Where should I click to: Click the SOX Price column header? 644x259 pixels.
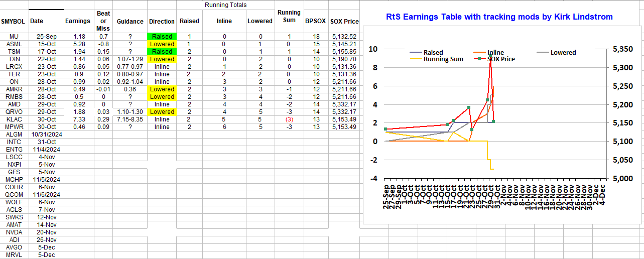click(344, 22)
